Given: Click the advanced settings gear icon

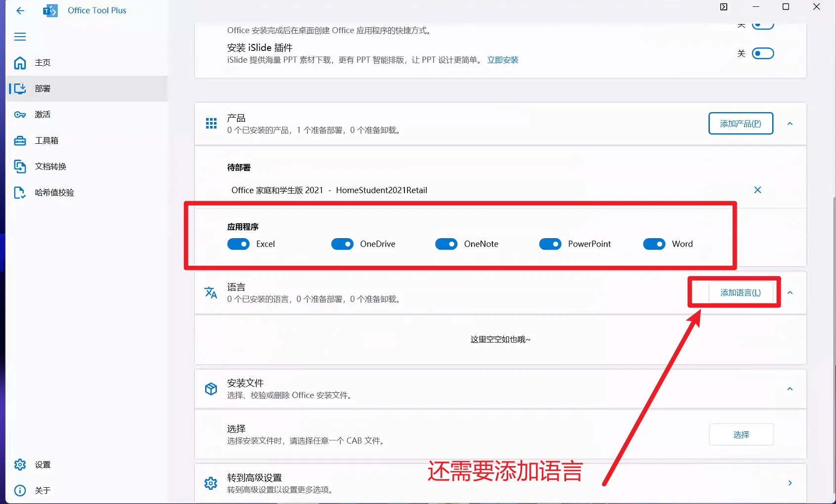Looking at the screenshot, I should click(x=211, y=483).
